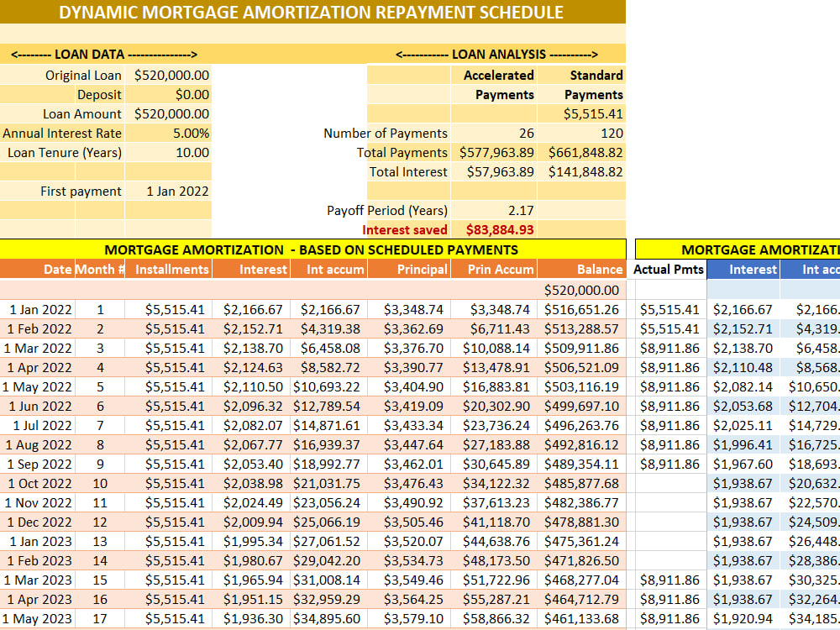Click the Date column header
840x630 pixels.
pos(37,269)
